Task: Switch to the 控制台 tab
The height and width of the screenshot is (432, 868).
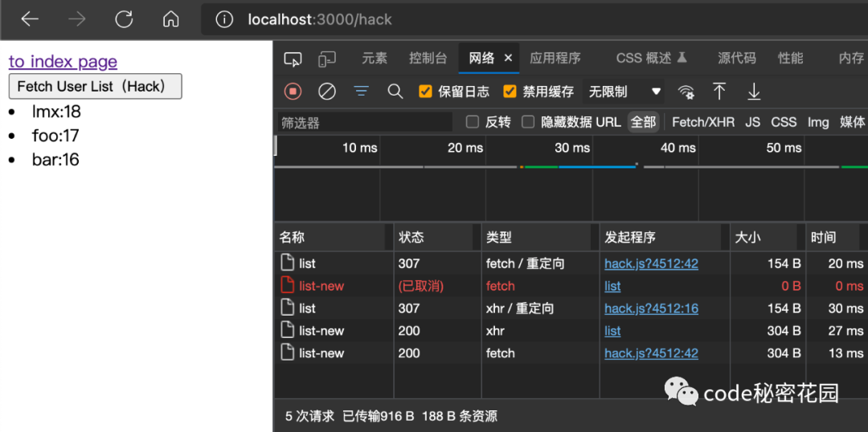Action: point(428,58)
